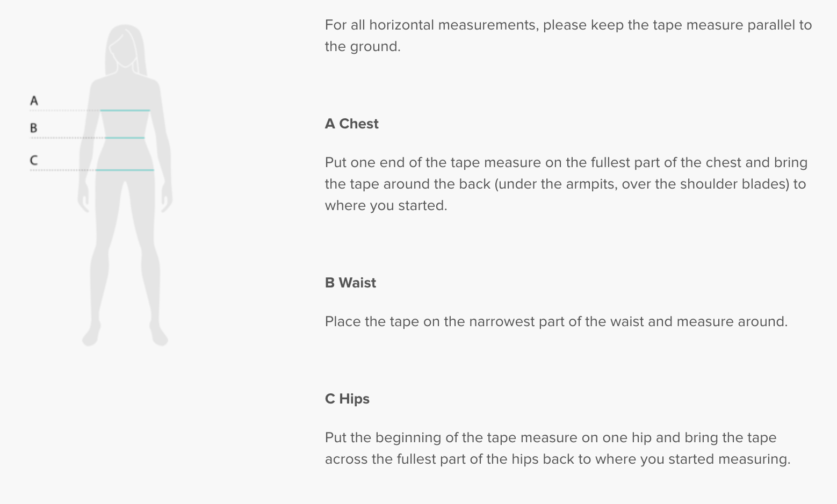The image size is (837, 504).
Task: Click the chest measuring instructions paragraph
Action: (566, 184)
